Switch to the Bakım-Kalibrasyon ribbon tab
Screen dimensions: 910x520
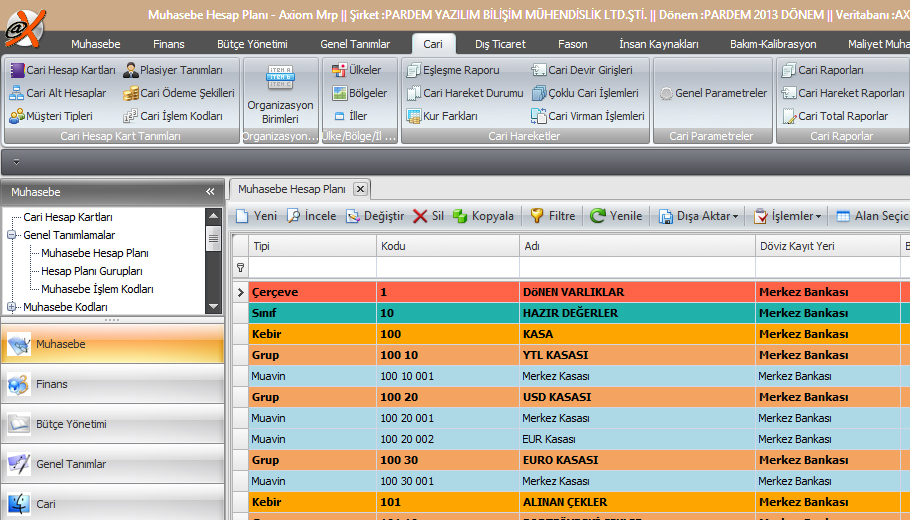[x=773, y=44]
